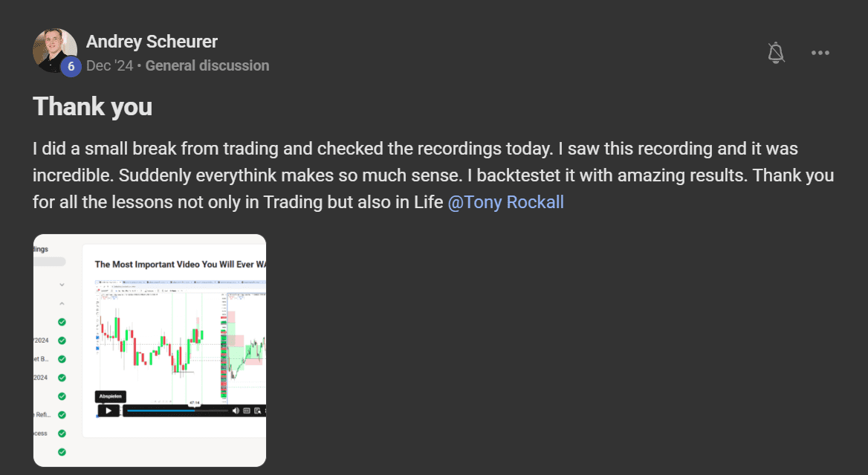Click the green checkmark beside the "ocess" lesson

(x=62, y=433)
